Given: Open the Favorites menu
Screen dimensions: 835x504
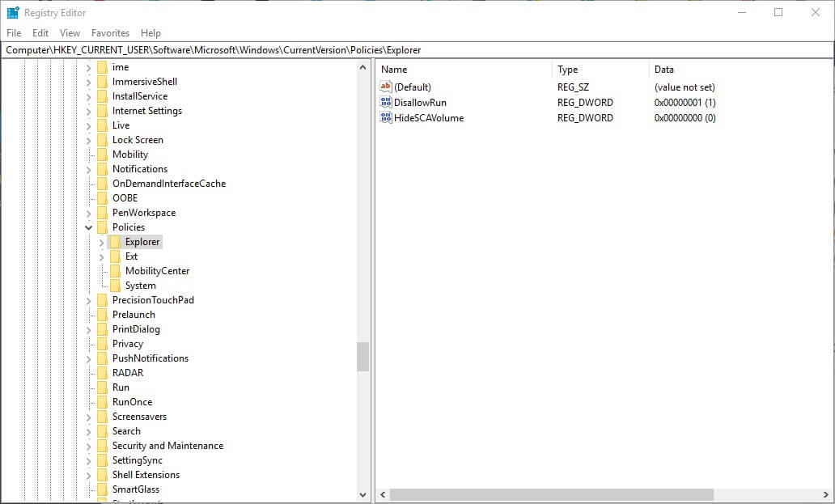Looking at the screenshot, I should [110, 33].
